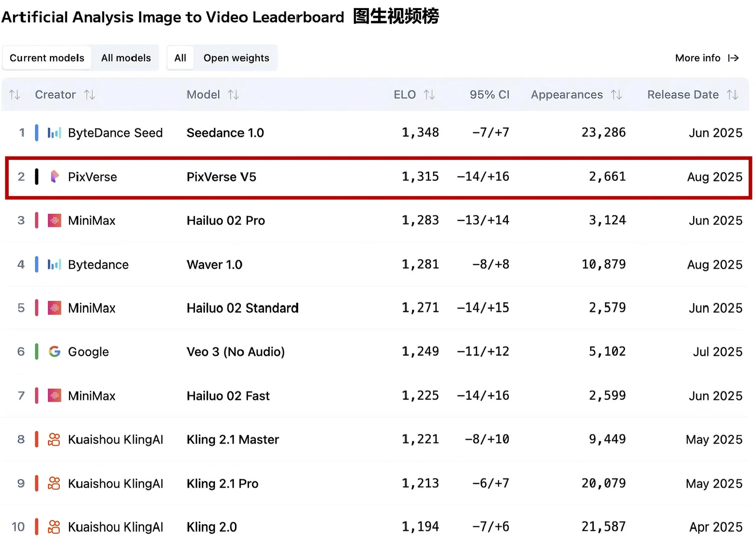Screen dimensions: 756x549
Task: Click ByteDance Seed logo in Seedance row
Action: click(54, 133)
